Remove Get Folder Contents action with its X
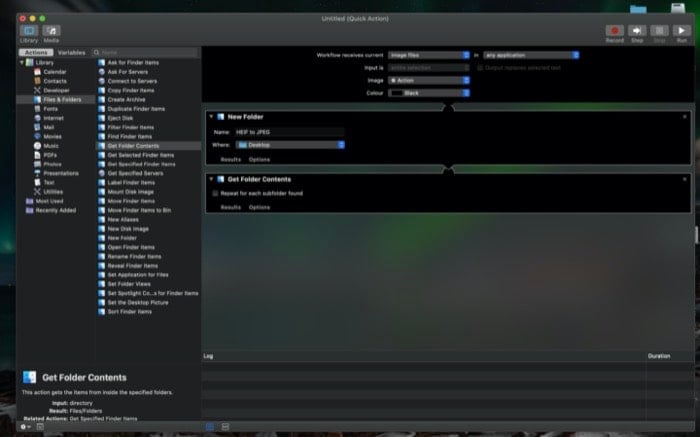 click(x=684, y=179)
